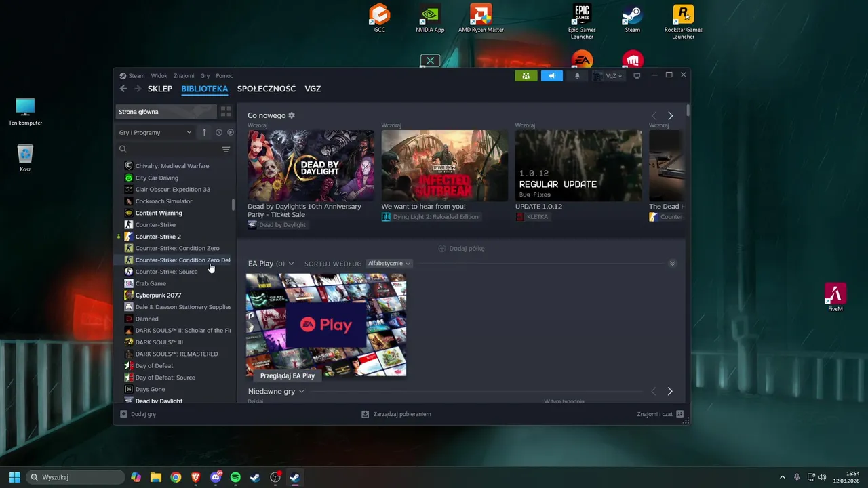Open advanced filters icon beside search

226,149
